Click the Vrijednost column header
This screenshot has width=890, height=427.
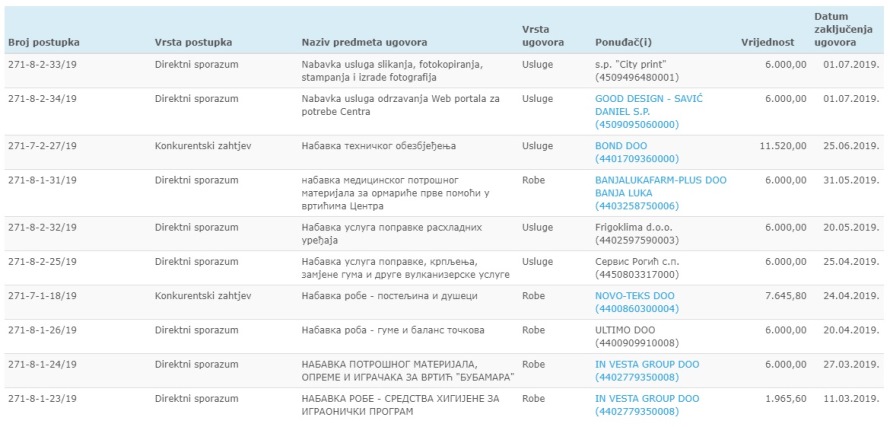coord(767,43)
